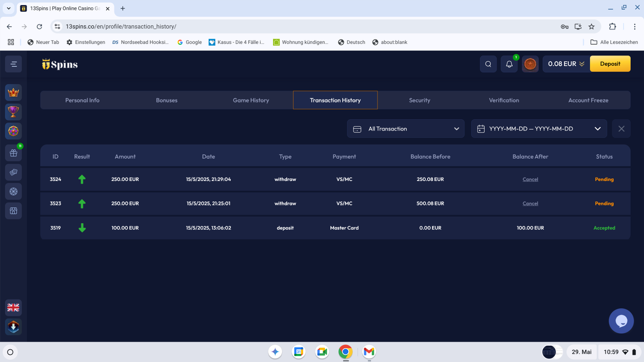Open the trophy tournaments icon

pyautogui.click(x=13, y=112)
